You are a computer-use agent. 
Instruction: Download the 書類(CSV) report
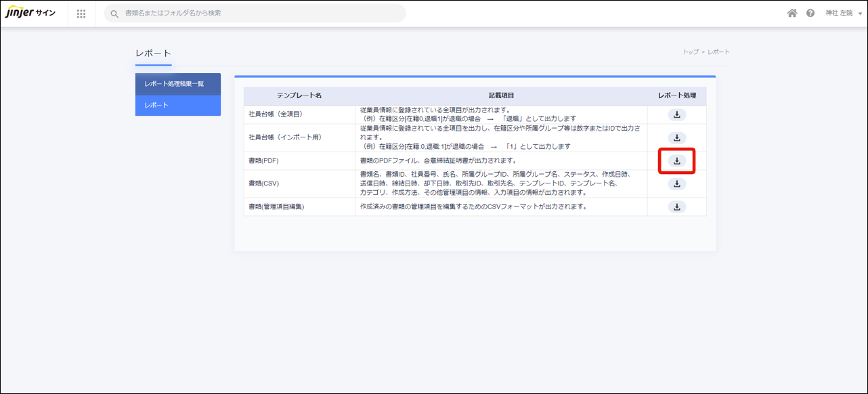(x=676, y=184)
